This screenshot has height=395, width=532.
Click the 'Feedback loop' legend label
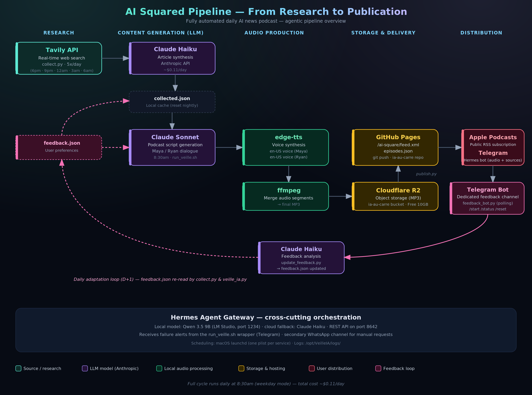(399, 368)
